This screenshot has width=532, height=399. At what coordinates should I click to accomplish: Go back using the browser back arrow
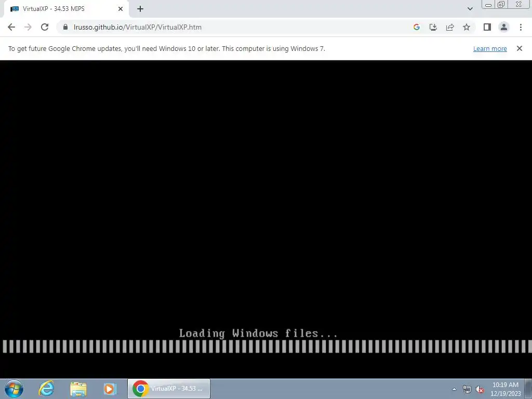click(11, 27)
